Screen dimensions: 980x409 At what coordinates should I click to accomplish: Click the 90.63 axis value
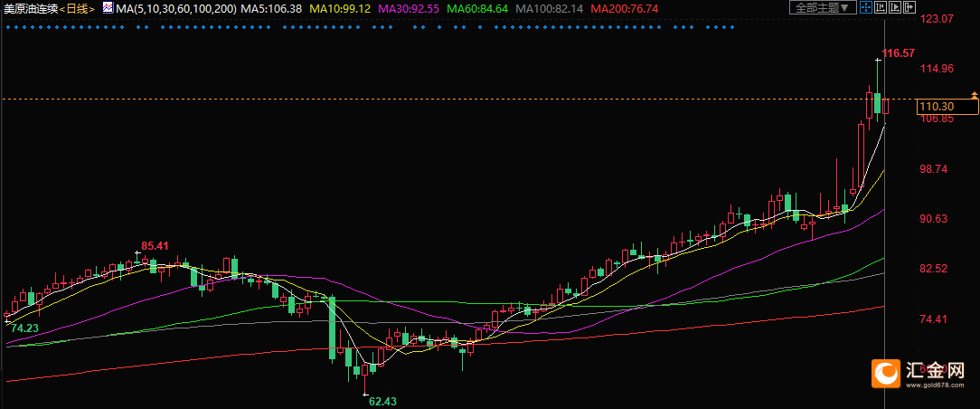click(x=935, y=219)
